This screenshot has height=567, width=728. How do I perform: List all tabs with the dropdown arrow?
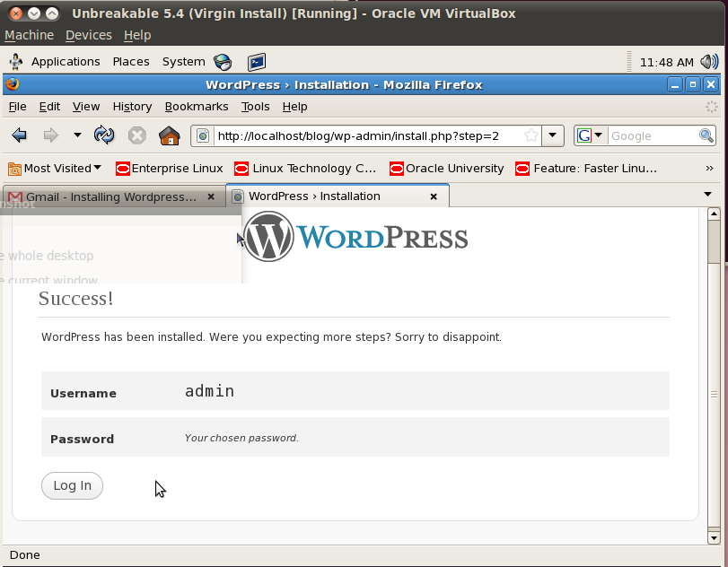(x=707, y=195)
